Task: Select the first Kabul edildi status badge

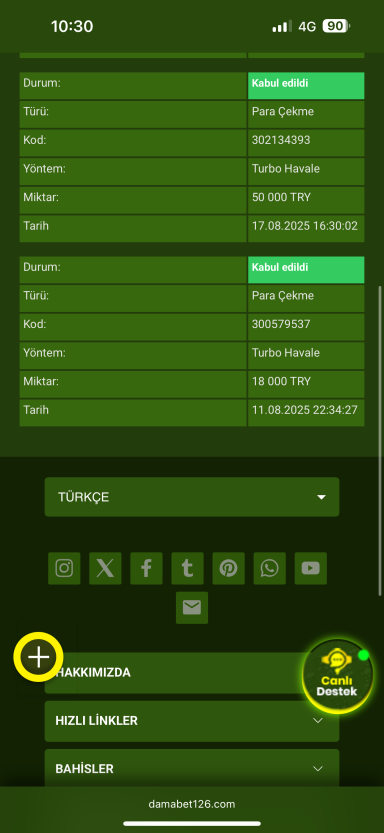Action: coord(306,86)
